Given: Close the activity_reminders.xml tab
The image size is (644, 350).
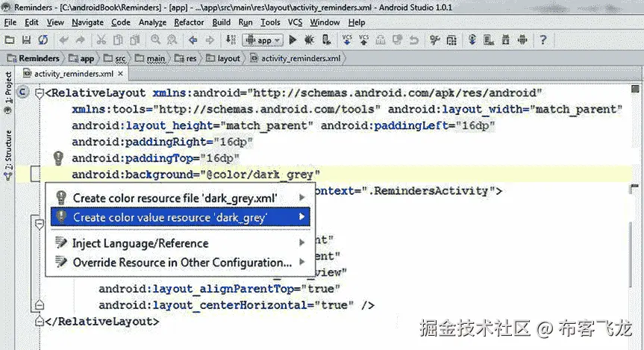Looking at the screenshot, I should tap(120, 74).
